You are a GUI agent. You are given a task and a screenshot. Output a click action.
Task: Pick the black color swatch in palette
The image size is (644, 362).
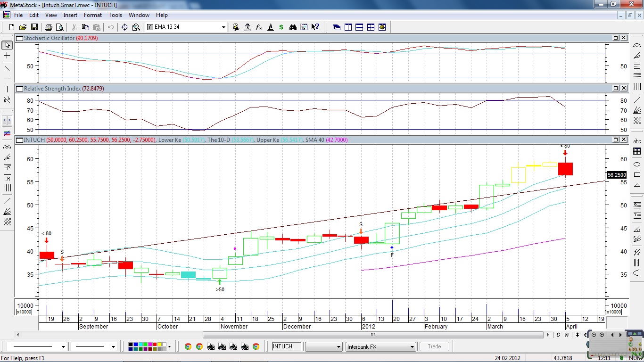click(131, 345)
